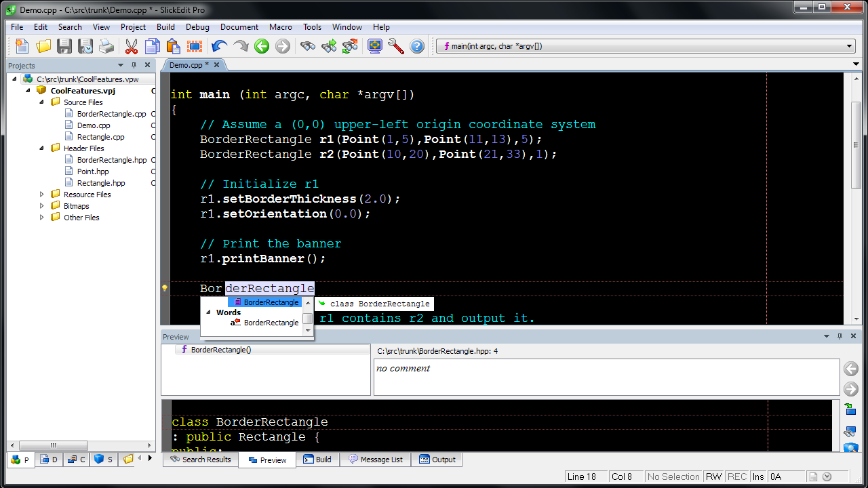Select BorderRectangle.hpp in Header Files
The height and width of the screenshot is (488, 868).
[112, 160]
